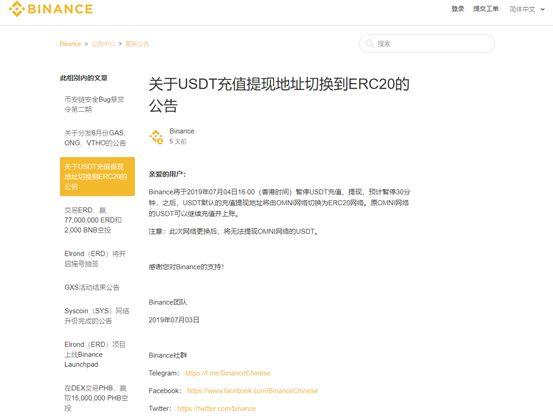The width and height of the screenshot is (553, 419).
Task: Click the 亲爱的用户 greeting text
Action: [167, 174]
